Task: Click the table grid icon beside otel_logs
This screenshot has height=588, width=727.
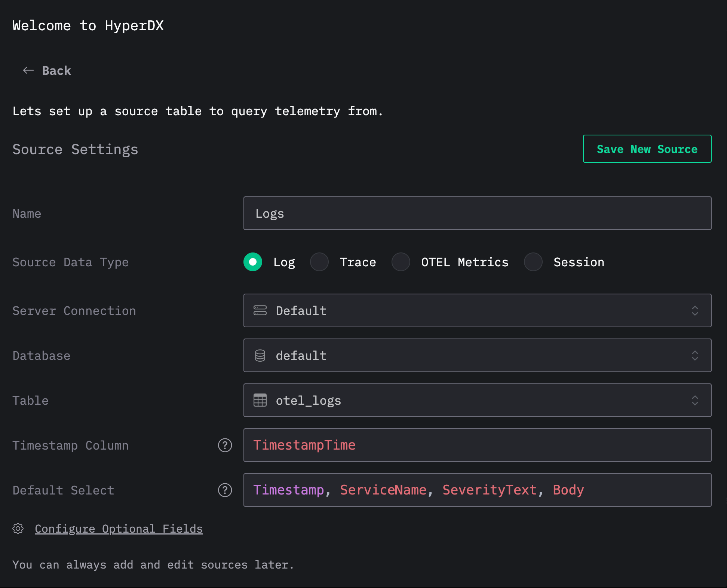Action: coord(260,400)
